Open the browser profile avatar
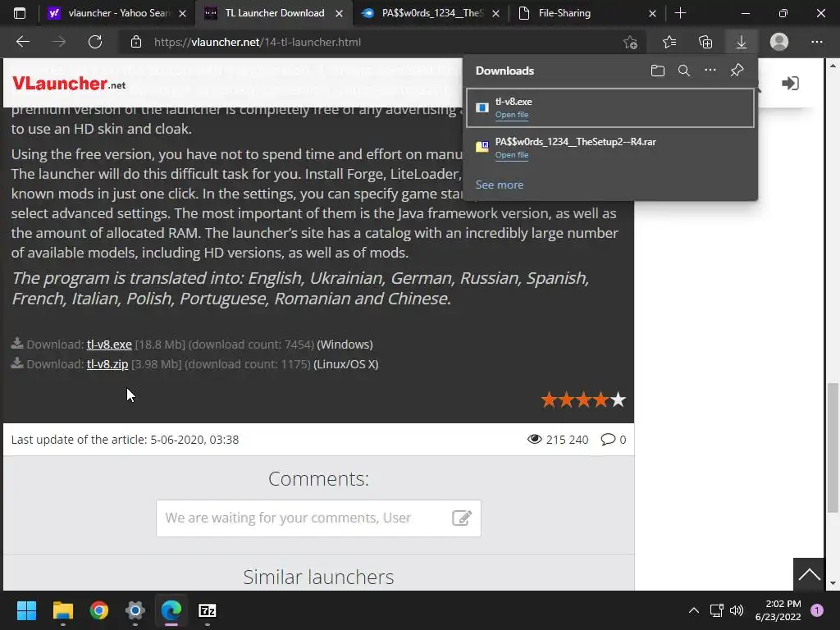Image resolution: width=840 pixels, height=630 pixels. (779, 42)
